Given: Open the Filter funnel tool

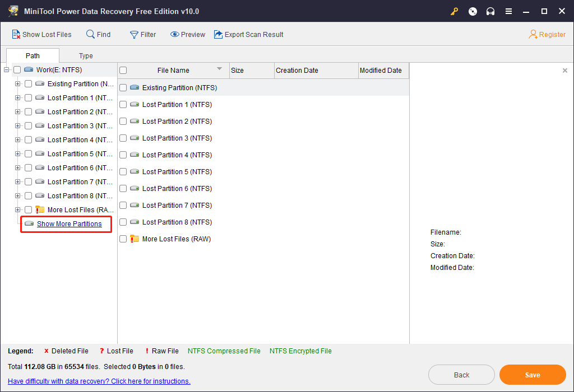Looking at the screenshot, I should tap(134, 35).
